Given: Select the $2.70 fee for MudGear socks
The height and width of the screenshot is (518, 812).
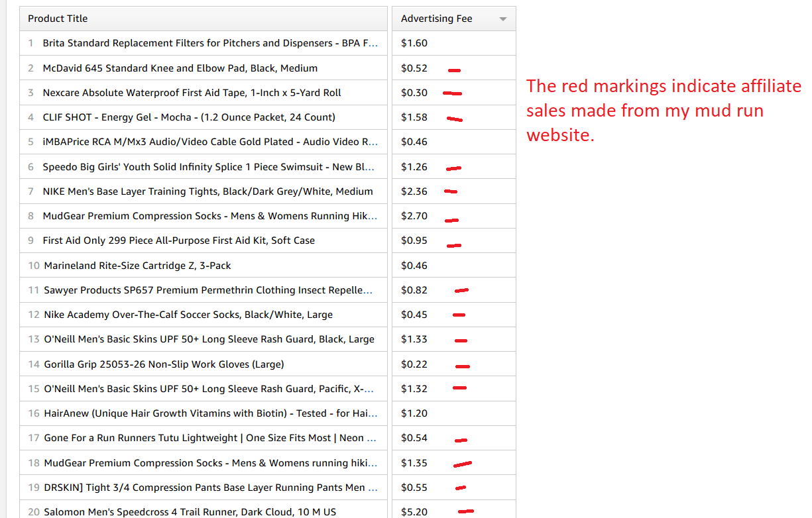Looking at the screenshot, I should pyautogui.click(x=414, y=216).
